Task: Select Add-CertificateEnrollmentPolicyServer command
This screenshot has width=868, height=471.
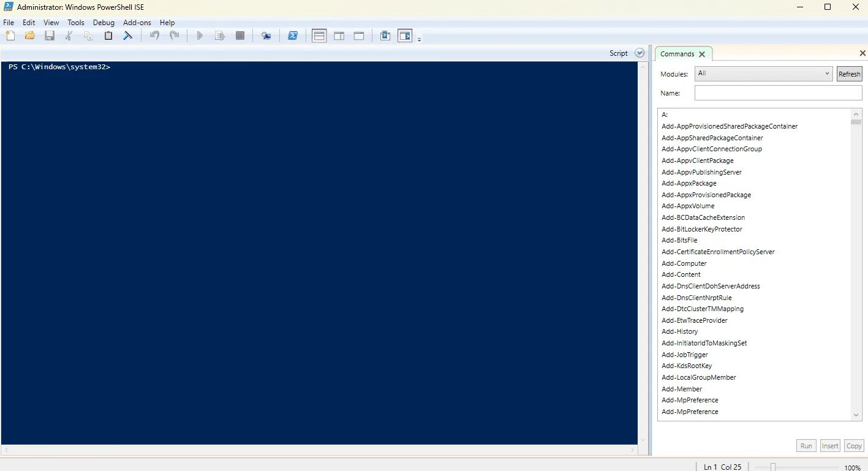Action: point(718,252)
